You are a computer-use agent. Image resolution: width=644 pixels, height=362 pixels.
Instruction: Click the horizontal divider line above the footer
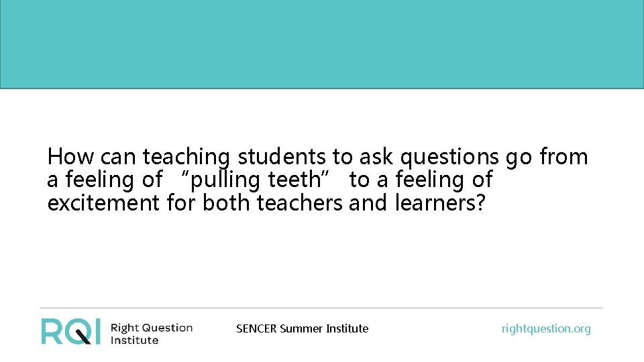tap(322, 308)
